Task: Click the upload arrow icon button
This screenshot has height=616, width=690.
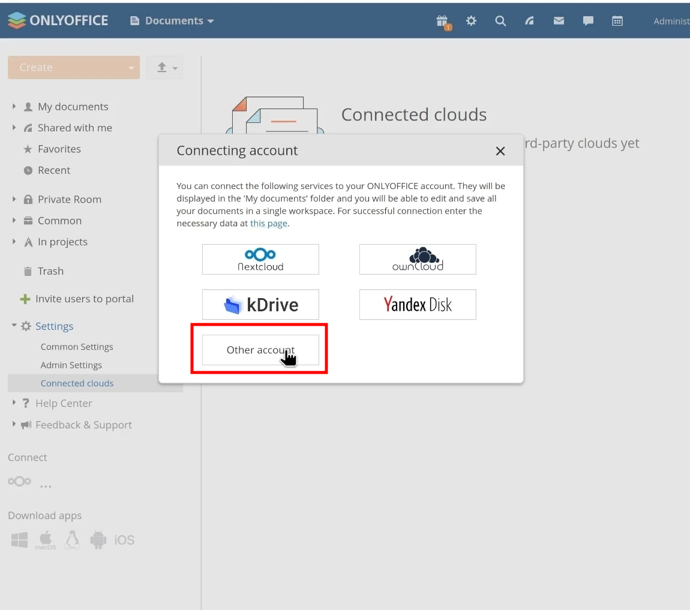Action: [x=165, y=67]
